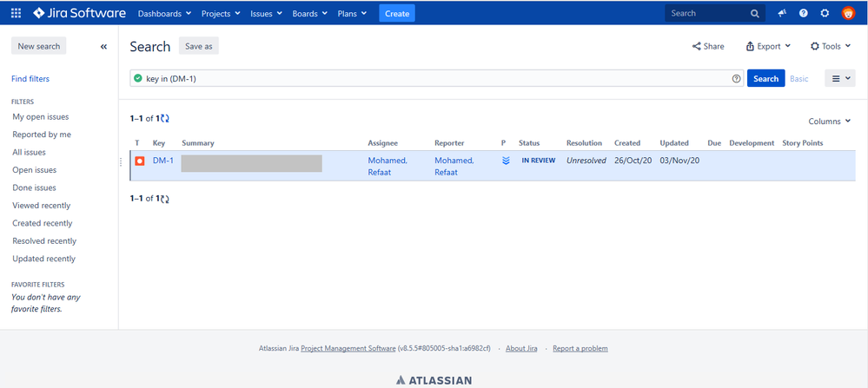868x388 pixels.
Task: Click the Create button
Action: 397,13
